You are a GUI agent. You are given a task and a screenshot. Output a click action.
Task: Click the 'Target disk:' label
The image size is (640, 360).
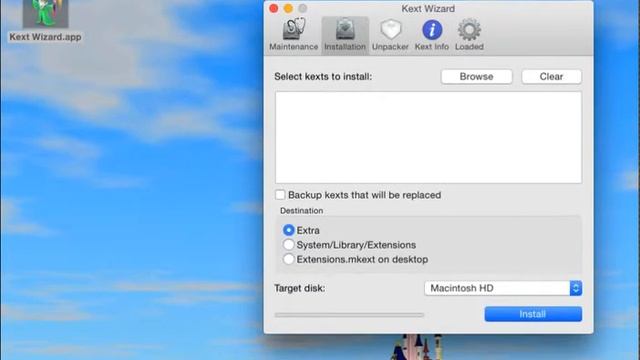(300, 288)
